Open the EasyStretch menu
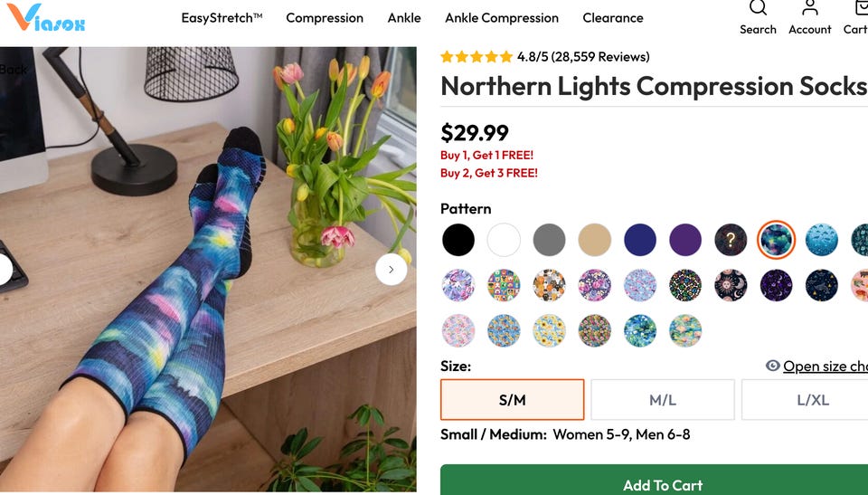The height and width of the screenshot is (495, 868). click(x=222, y=18)
